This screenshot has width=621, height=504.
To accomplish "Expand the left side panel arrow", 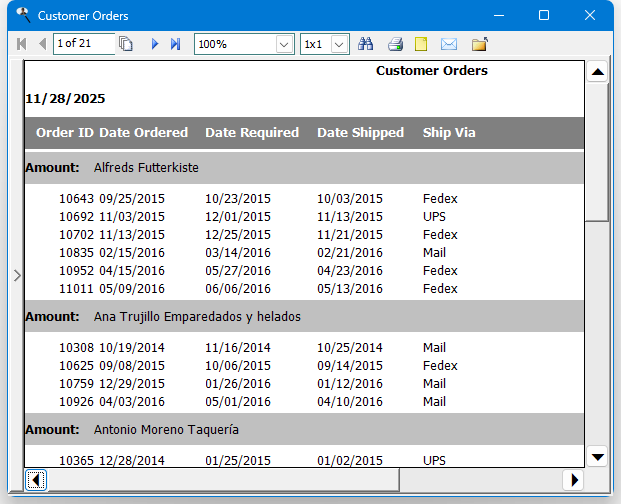I will (17, 275).
